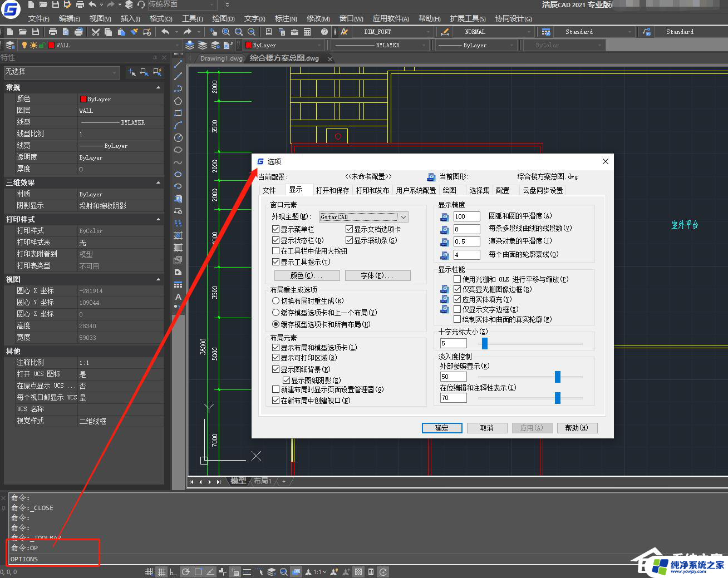Click the Pan hand icon in toolbar

213,32
